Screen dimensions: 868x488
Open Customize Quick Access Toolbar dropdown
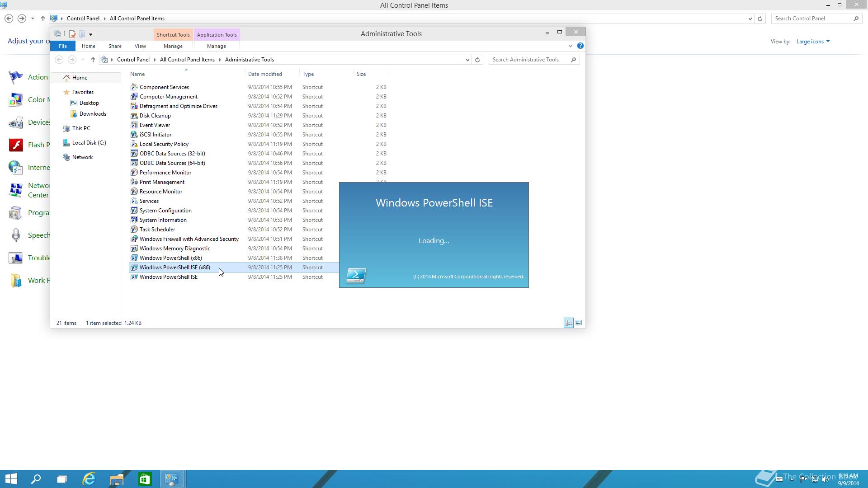90,34
